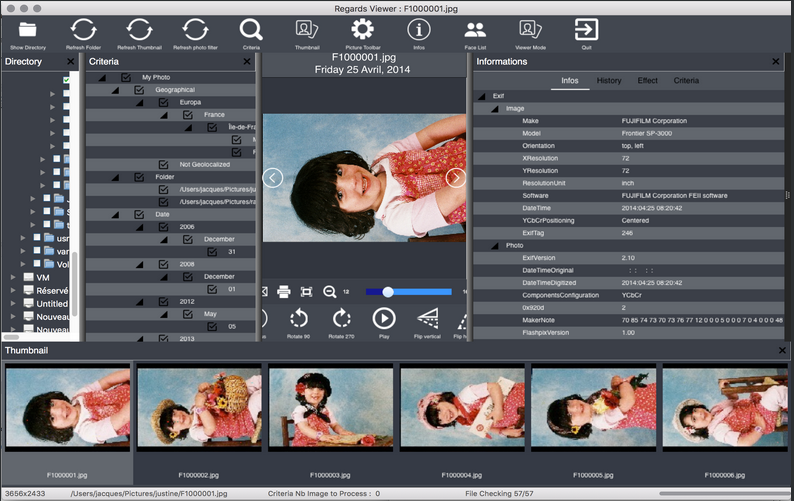Click the Infos toolbar icon
The width and height of the screenshot is (794, 501).
(x=419, y=30)
